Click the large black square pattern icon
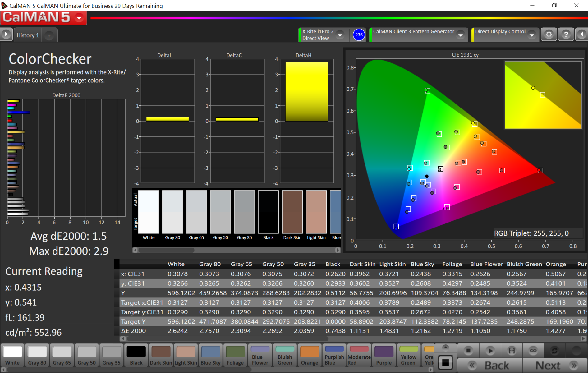Viewport: 588px width, 373px height. click(445, 362)
